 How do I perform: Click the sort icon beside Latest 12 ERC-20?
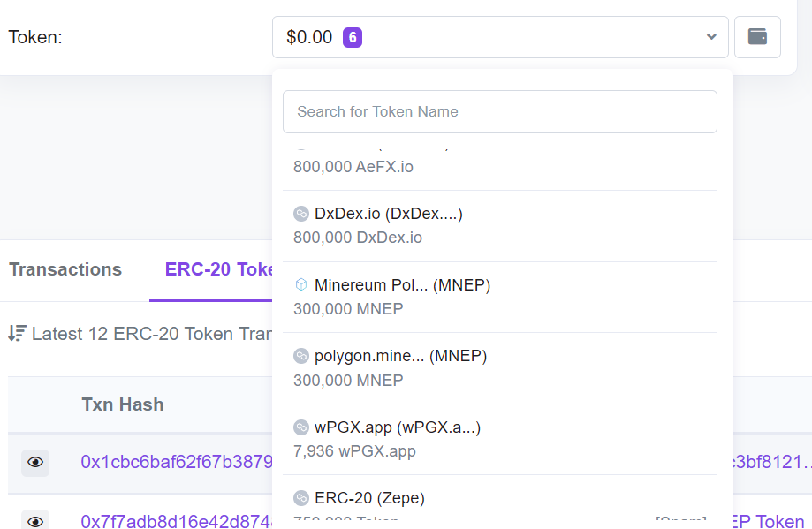[17, 333]
